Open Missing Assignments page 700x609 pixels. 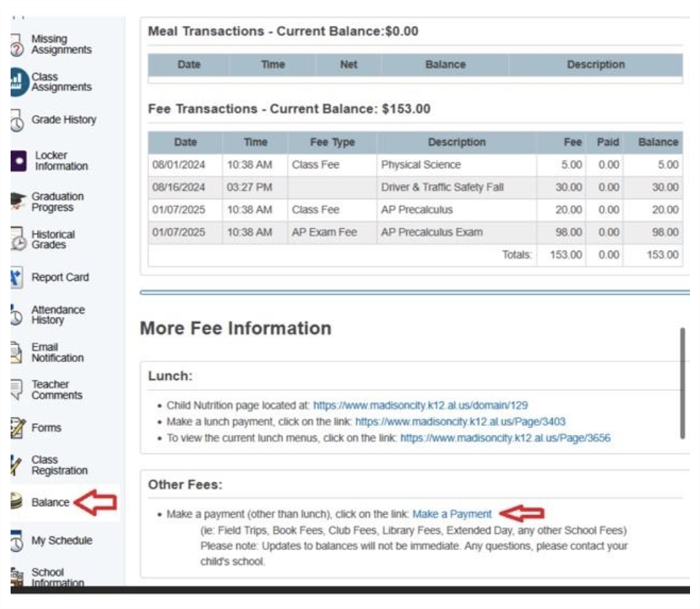61,44
